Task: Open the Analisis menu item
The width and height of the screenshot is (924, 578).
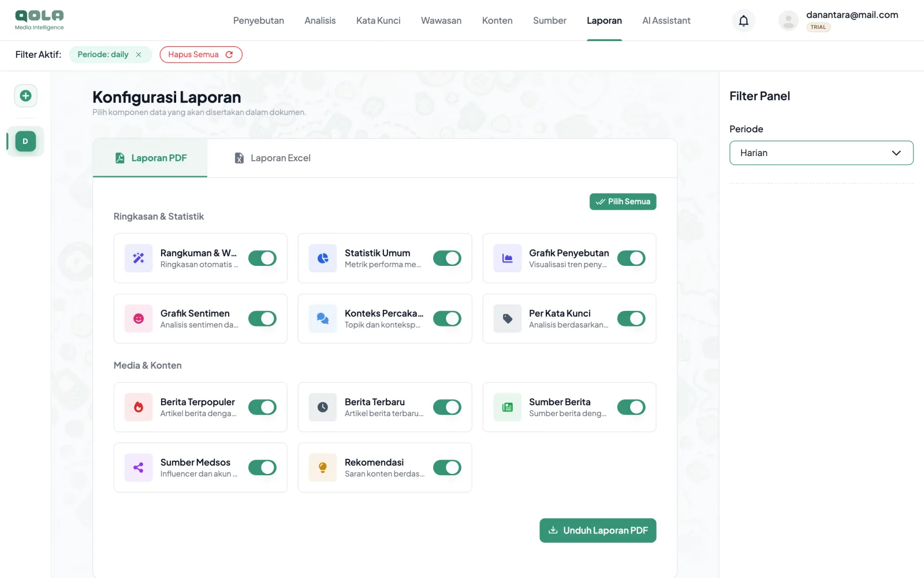Action: pyautogui.click(x=320, y=21)
